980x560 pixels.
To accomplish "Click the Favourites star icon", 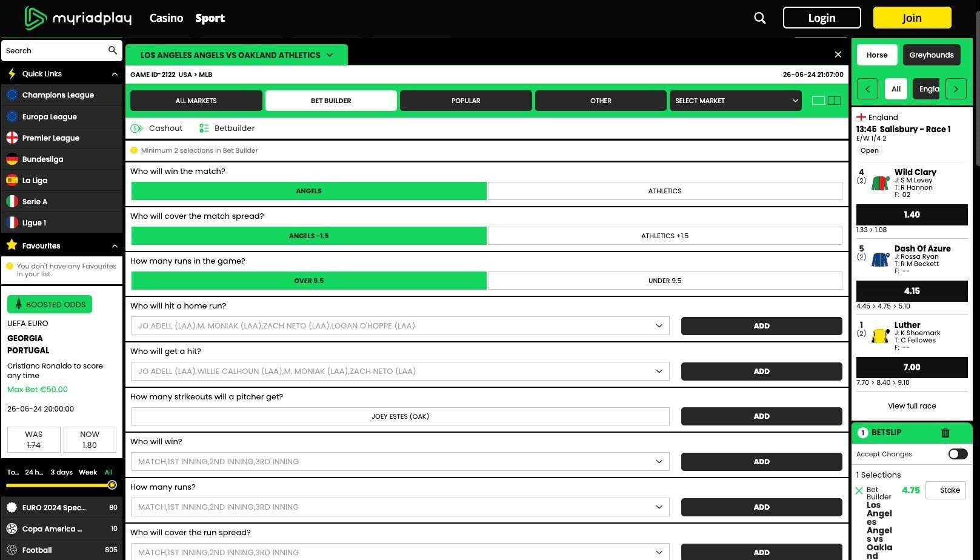I will (x=12, y=245).
